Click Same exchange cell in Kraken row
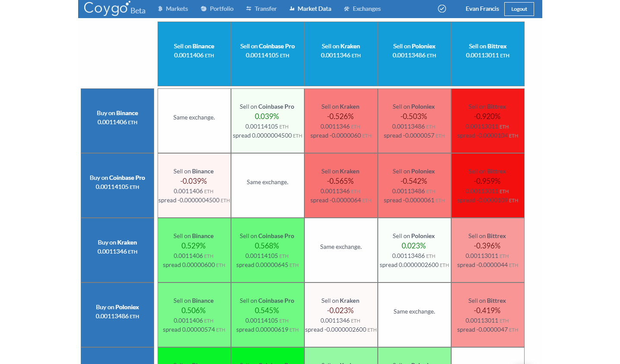Viewport: 620px width, 364px height. pyautogui.click(x=341, y=250)
